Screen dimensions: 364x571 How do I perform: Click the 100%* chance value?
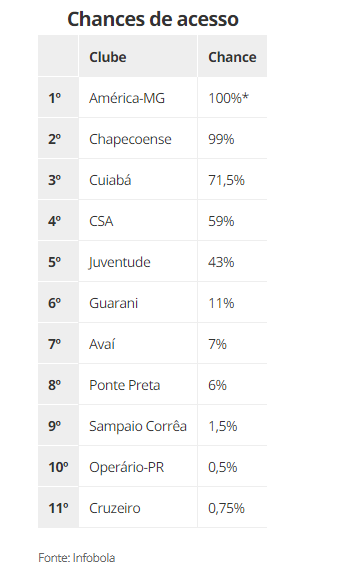[229, 98]
